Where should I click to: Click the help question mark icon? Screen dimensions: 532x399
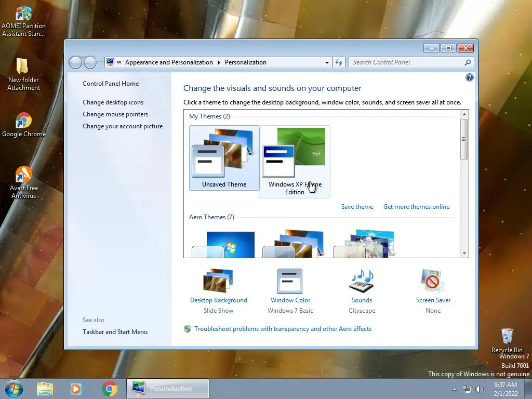tap(469, 77)
